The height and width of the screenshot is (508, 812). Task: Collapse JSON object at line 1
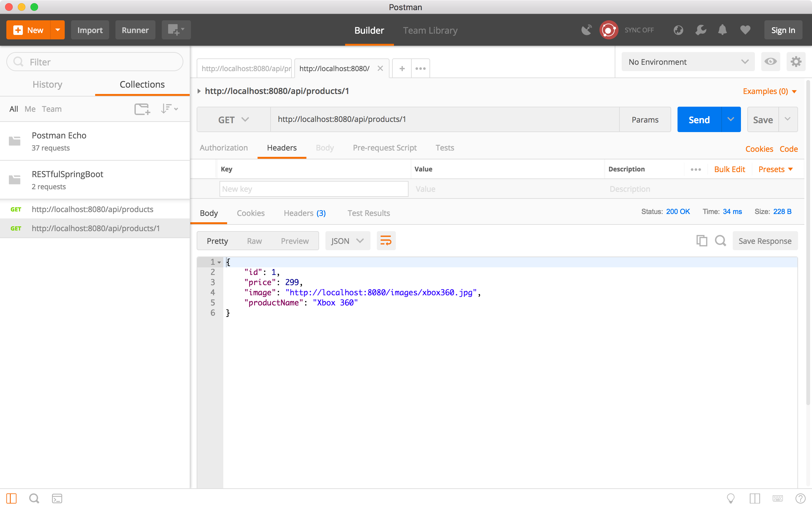(219, 262)
